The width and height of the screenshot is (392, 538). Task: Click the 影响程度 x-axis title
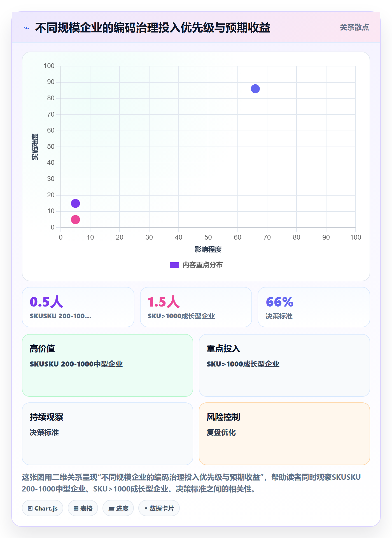click(208, 249)
